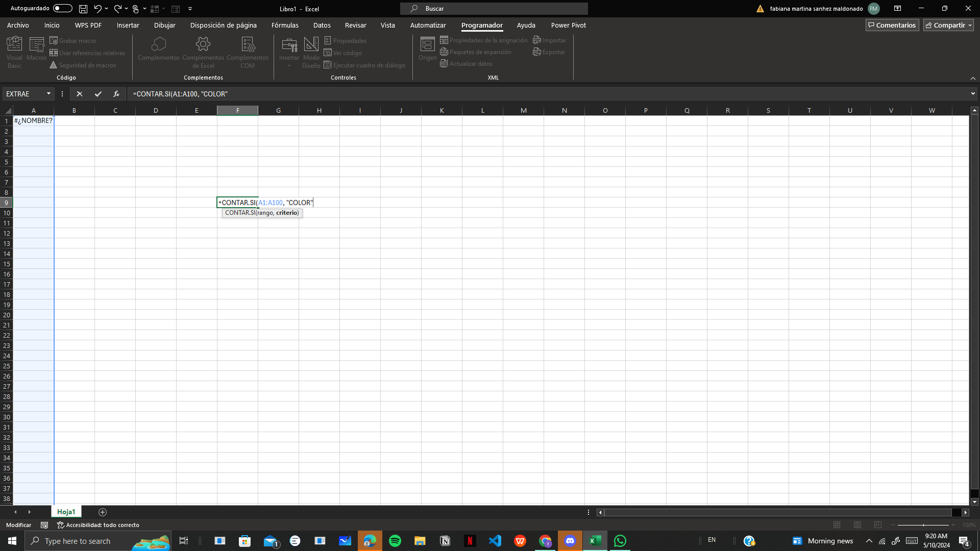Open the Fórmulas ribbon tab
The height and width of the screenshot is (551, 980).
coord(285,25)
